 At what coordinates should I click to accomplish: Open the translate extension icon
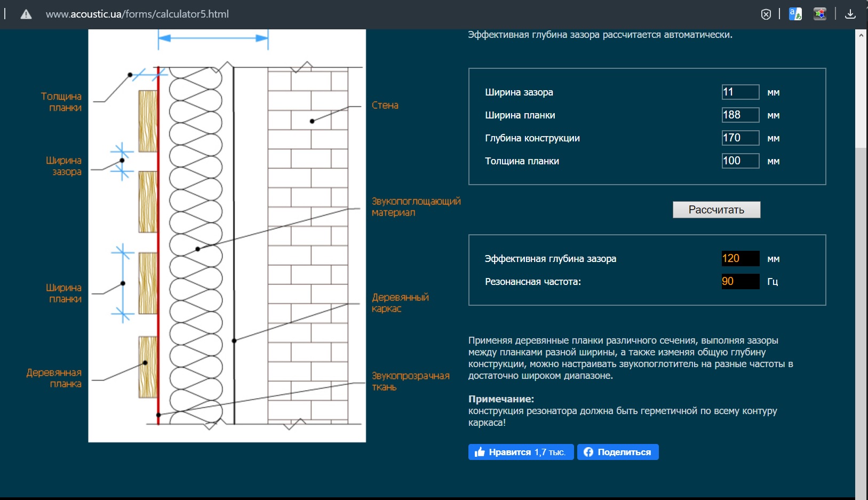point(795,14)
